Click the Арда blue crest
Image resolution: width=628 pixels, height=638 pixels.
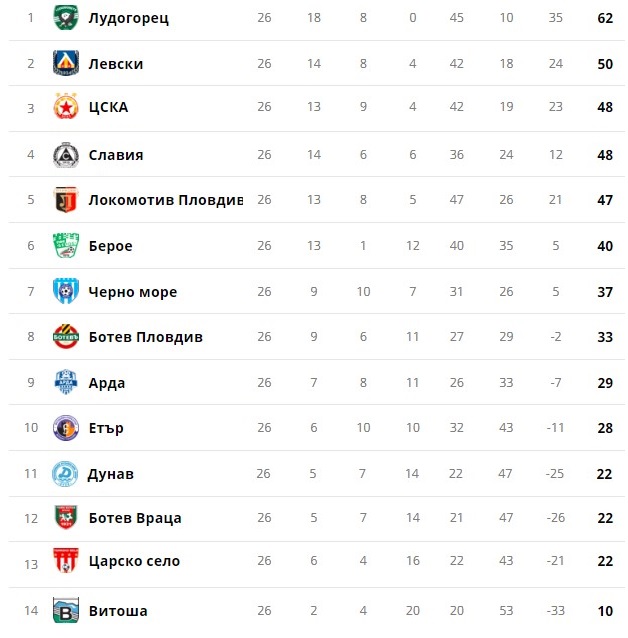click(66, 382)
